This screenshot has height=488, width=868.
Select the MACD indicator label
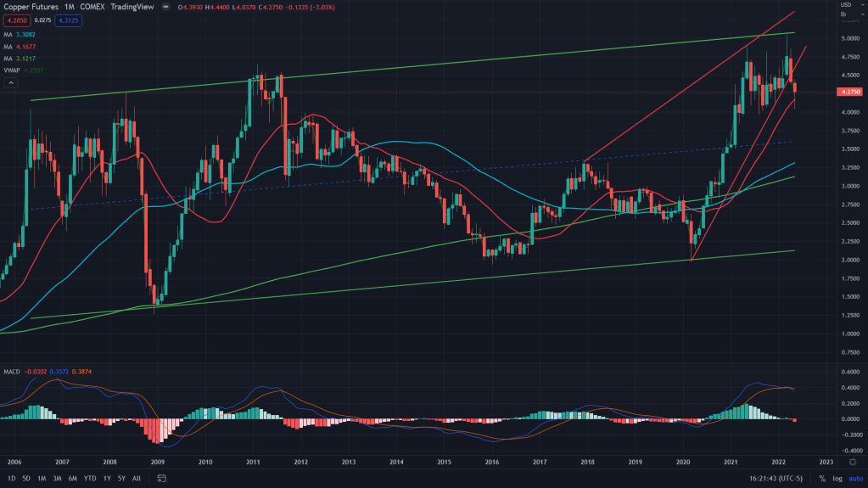(12, 369)
